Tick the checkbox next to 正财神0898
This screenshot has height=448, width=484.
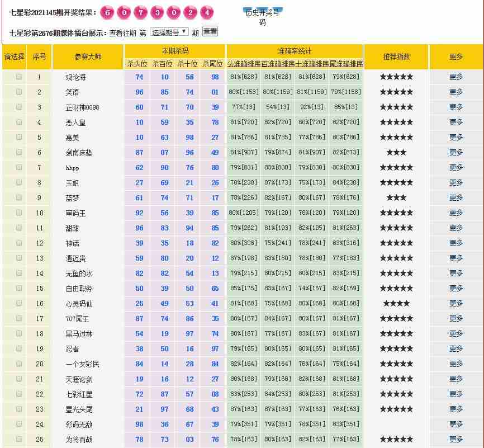click(x=19, y=107)
